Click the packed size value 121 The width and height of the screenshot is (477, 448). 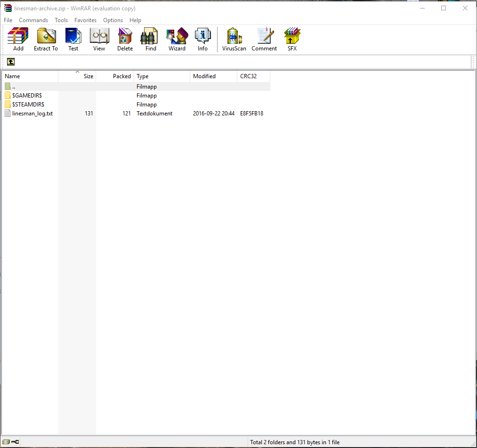click(127, 114)
